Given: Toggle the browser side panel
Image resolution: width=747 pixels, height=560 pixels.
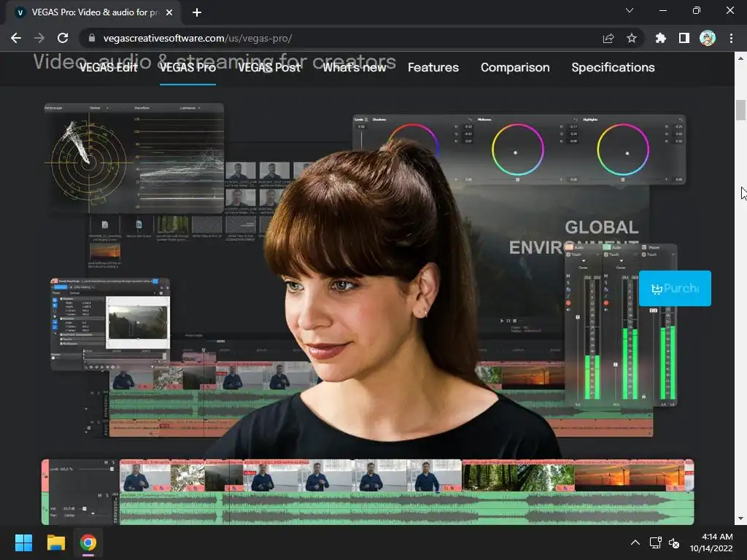Looking at the screenshot, I should 684,38.
